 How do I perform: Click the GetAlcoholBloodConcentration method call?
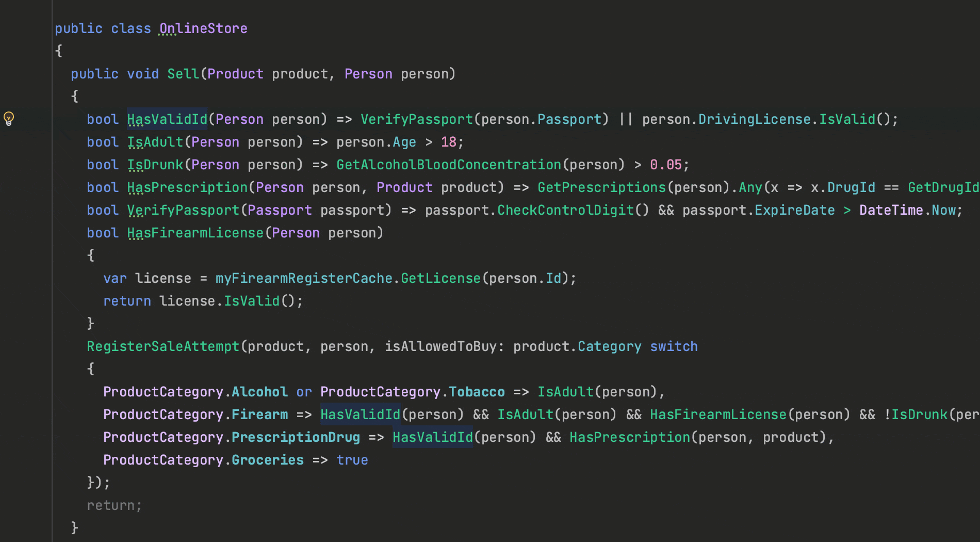tap(448, 165)
